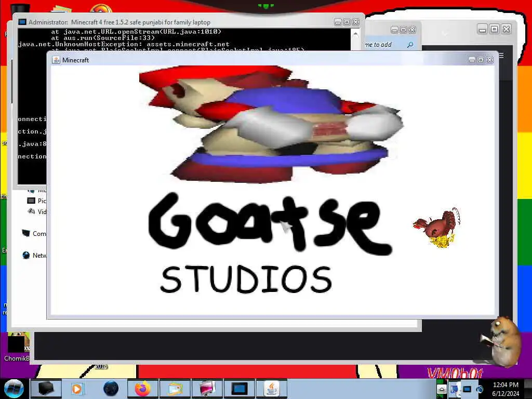
Task: Click the console scrollbar up arrow
Action: click(x=355, y=34)
